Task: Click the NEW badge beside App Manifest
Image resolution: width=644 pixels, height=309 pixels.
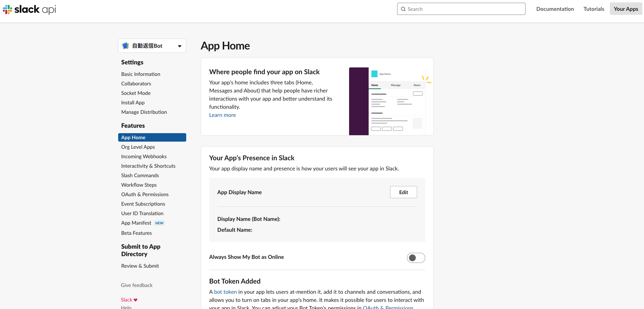Action: 159,223
